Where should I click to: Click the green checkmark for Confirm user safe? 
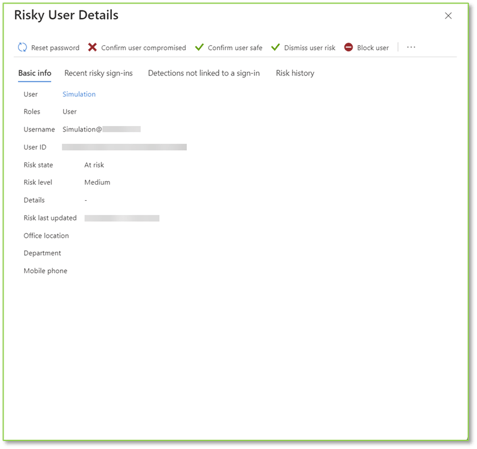click(199, 47)
